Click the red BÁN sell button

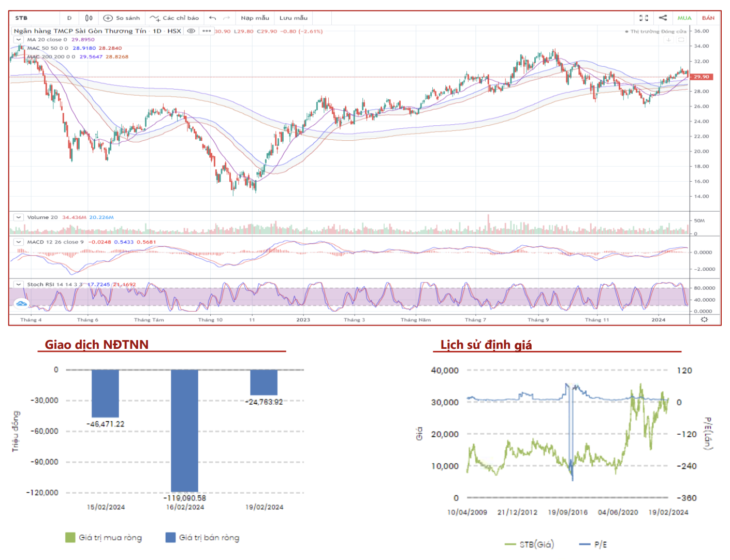point(708,18)
